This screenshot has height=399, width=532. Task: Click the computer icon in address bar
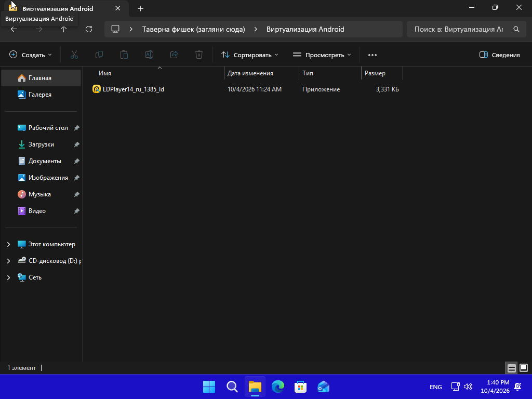point(115,29)
